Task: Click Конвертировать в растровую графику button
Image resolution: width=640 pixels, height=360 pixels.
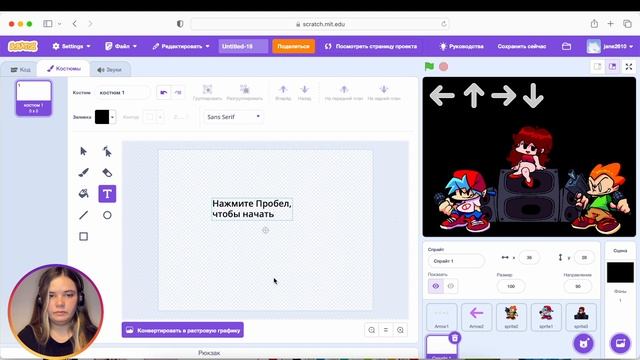Action: point(183,330)
